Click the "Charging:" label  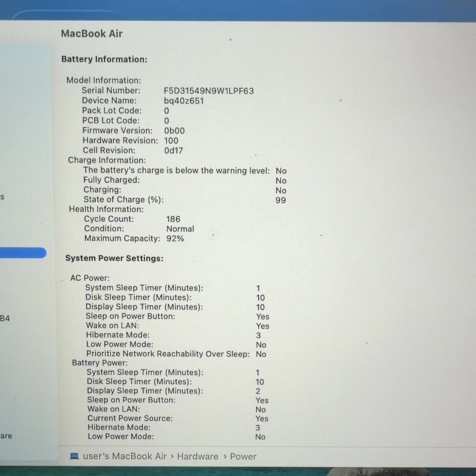point(102,190)
